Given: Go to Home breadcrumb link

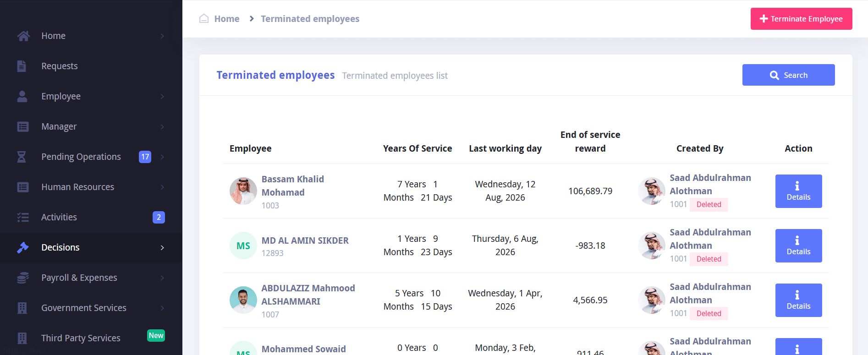Looking at the screenshot, I should point(227,19).
